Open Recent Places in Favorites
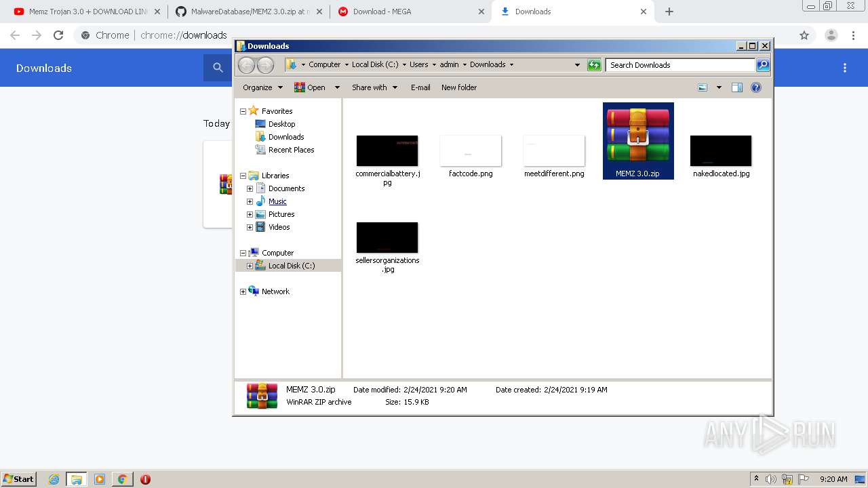Viewport: 868px width, 488px height. click(x=291, y=150)
